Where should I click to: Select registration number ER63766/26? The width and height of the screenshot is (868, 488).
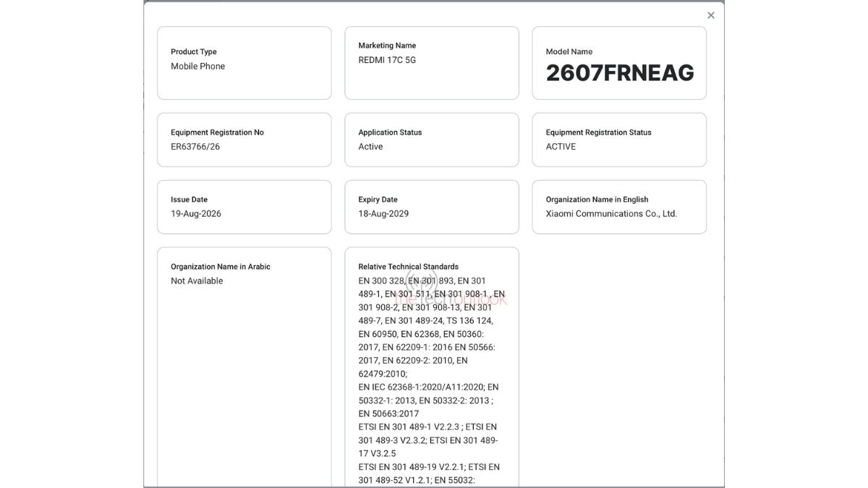pos(195,147)
